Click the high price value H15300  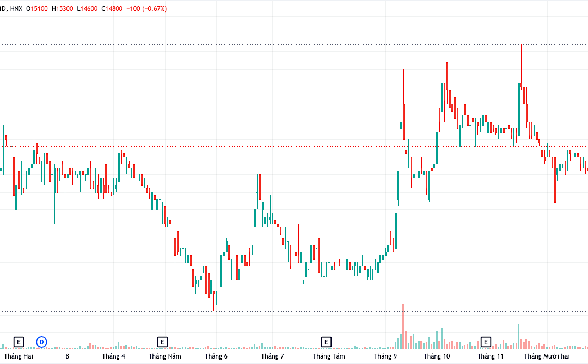point(62,9)
